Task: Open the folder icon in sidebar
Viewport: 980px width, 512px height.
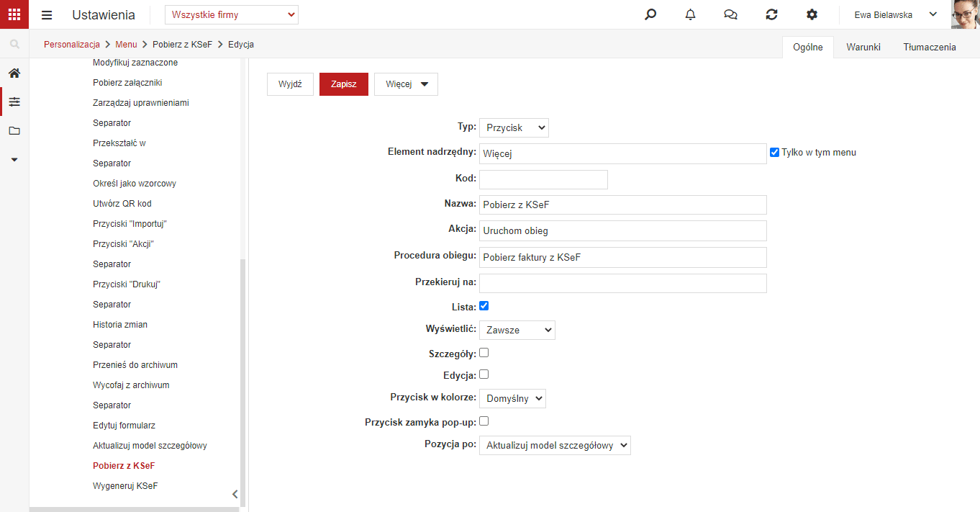Action: [14, 130]
